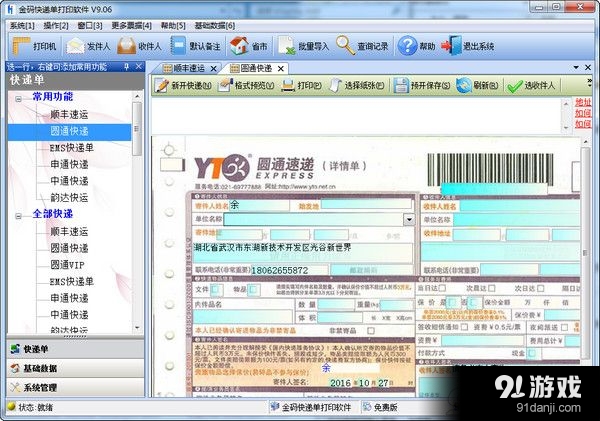Screen dimensions: 600x421
Task: Click the 打印 print toolbar button
Action: (301, 85)
